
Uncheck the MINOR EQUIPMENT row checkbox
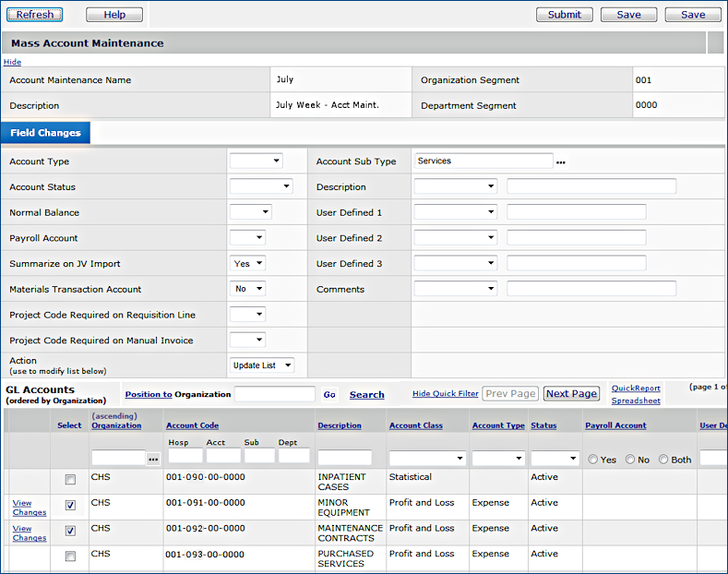point(70,506)
